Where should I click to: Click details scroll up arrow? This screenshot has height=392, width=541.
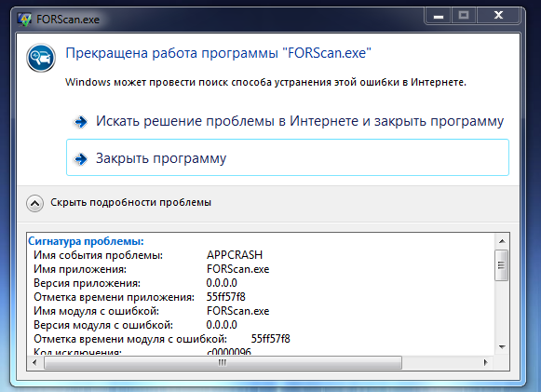[x=502, y=241]
